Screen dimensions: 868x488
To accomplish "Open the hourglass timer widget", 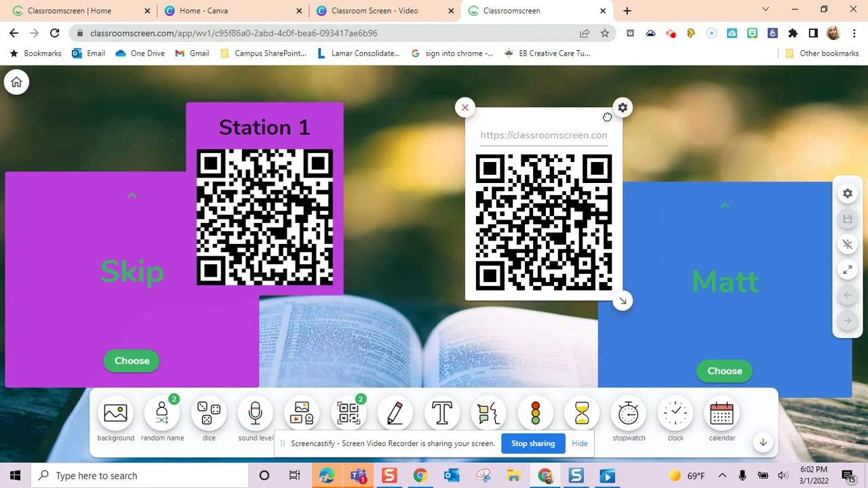I will (x=582, y=413).
